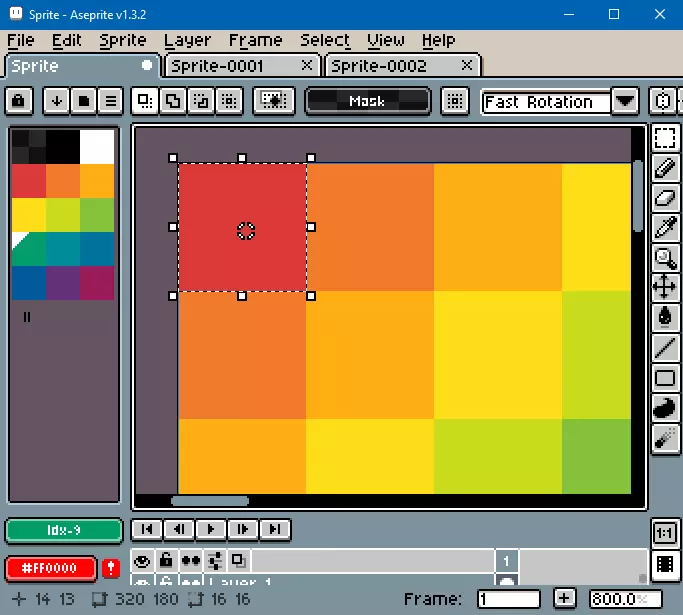683x615 pixels.
Task: Pick the red palette swatch
Action: 29,181
